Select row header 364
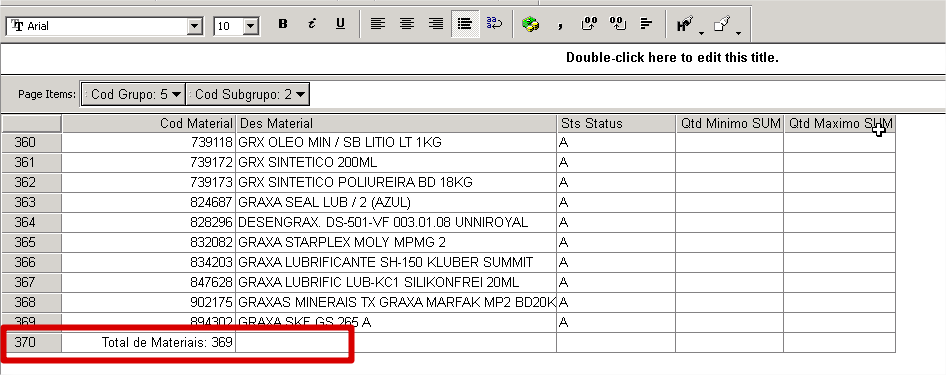This screenshot has width=946, height=375. click(31, 222)
